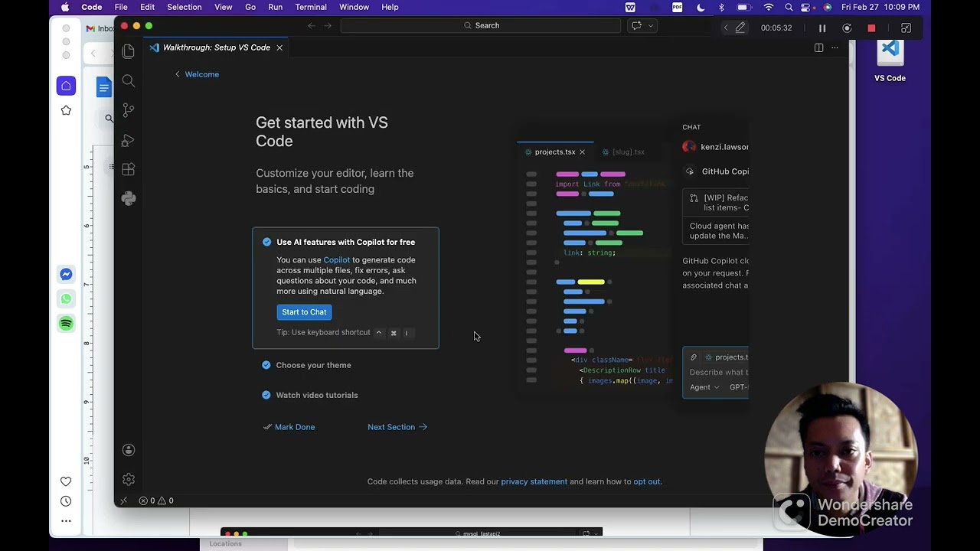Click the date and time in menu bar

click(880, 7)
